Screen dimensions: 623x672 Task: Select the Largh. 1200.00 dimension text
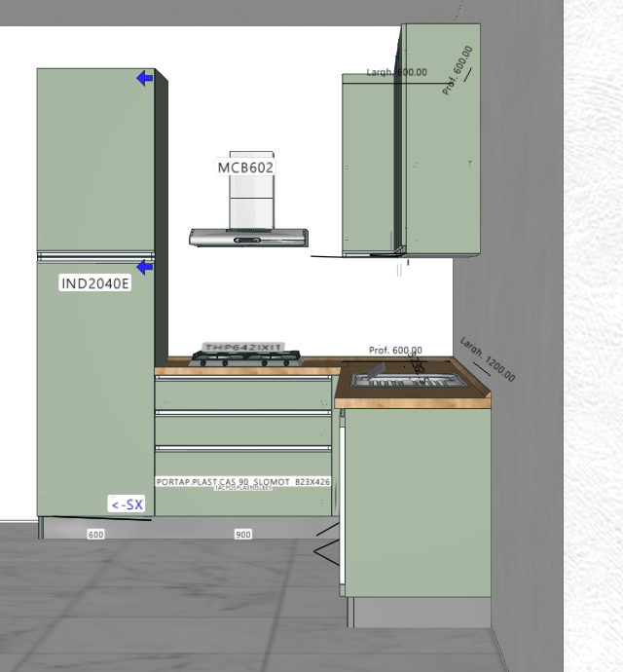point(487,359)
